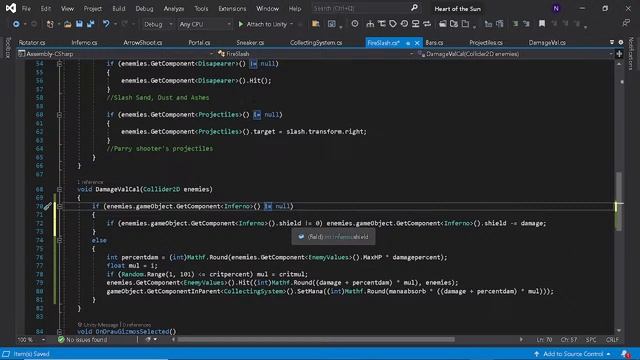Image resolution: width=640 pixels, height=360 pixels.
Task: Collapse the else block on line 74
Action: pos(60,240)
